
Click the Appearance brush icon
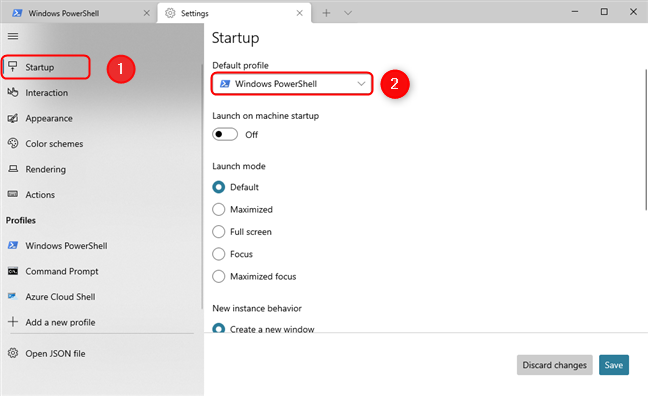(13, 118)
